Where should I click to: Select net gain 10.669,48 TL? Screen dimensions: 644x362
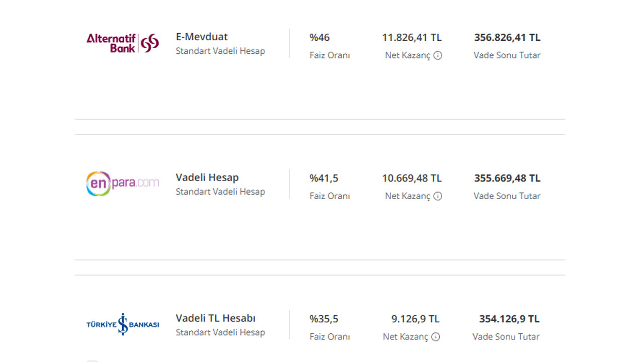(412, 178)
